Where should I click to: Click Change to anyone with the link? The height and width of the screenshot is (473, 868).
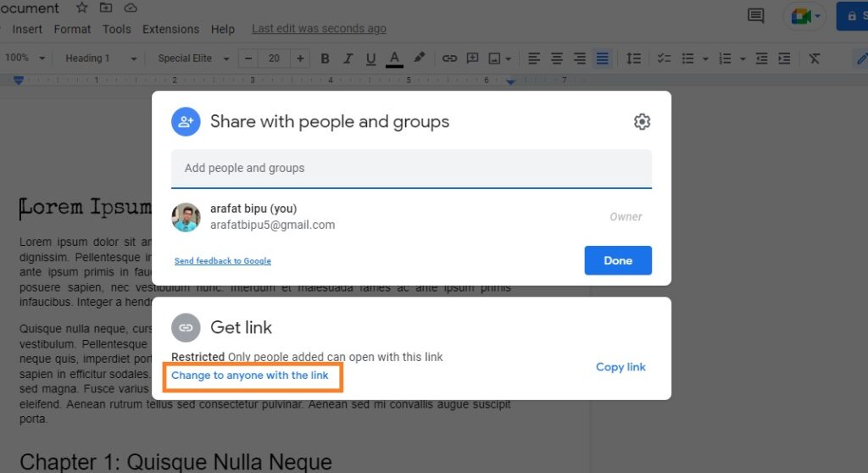coord(250,375)
